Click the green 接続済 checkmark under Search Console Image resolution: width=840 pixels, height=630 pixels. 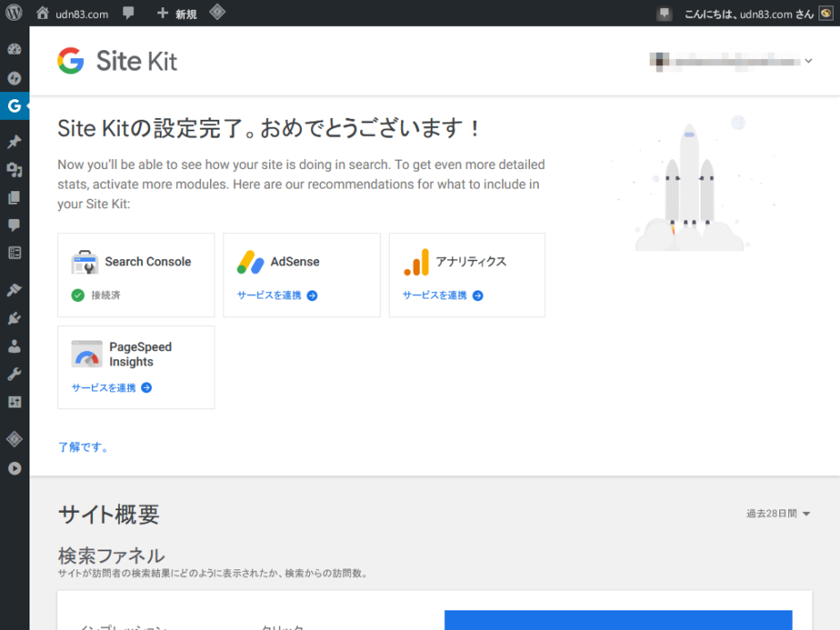[78, 295]
